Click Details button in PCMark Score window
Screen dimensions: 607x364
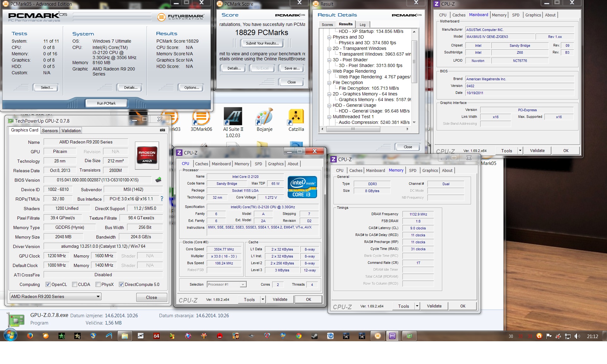coord(234,68)
